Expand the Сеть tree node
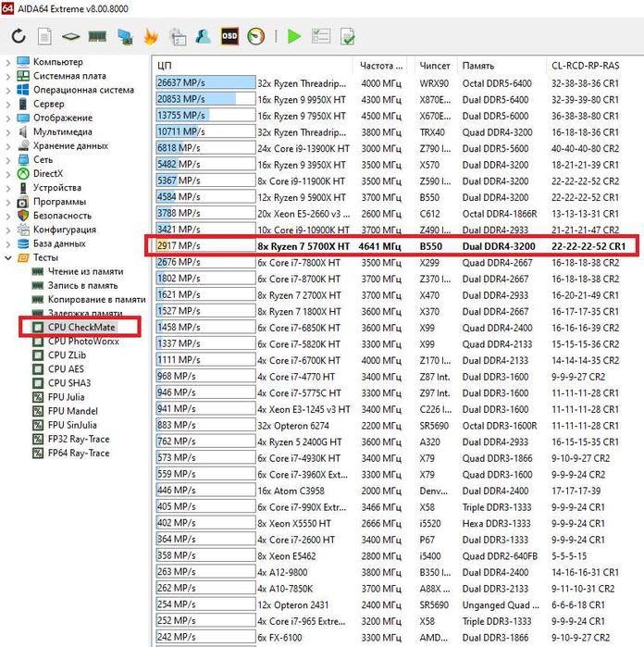 point(7,160)
